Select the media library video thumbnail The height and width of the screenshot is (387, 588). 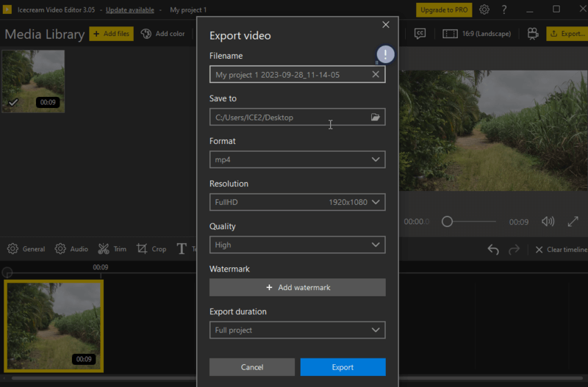coord(33,82)
